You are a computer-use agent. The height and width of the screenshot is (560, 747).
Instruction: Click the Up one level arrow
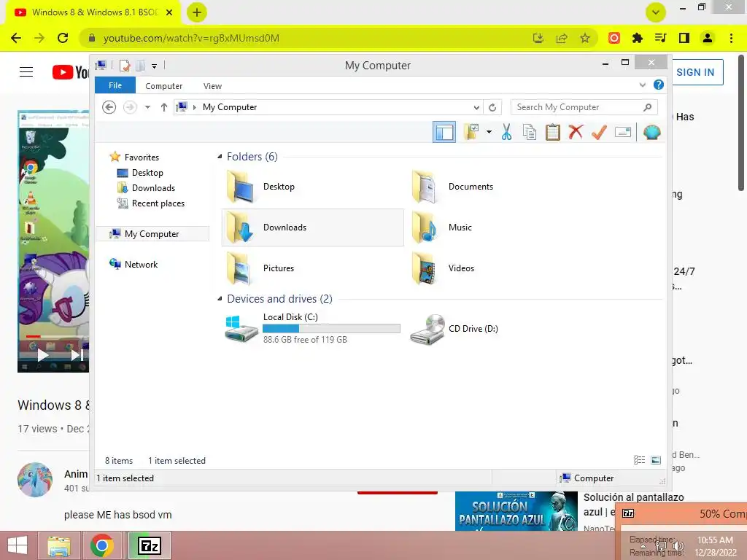164,107
